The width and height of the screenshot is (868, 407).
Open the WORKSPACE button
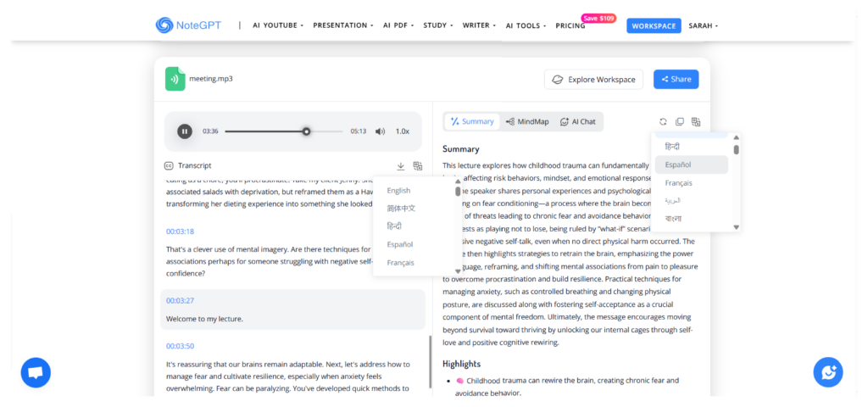(654, 25)
